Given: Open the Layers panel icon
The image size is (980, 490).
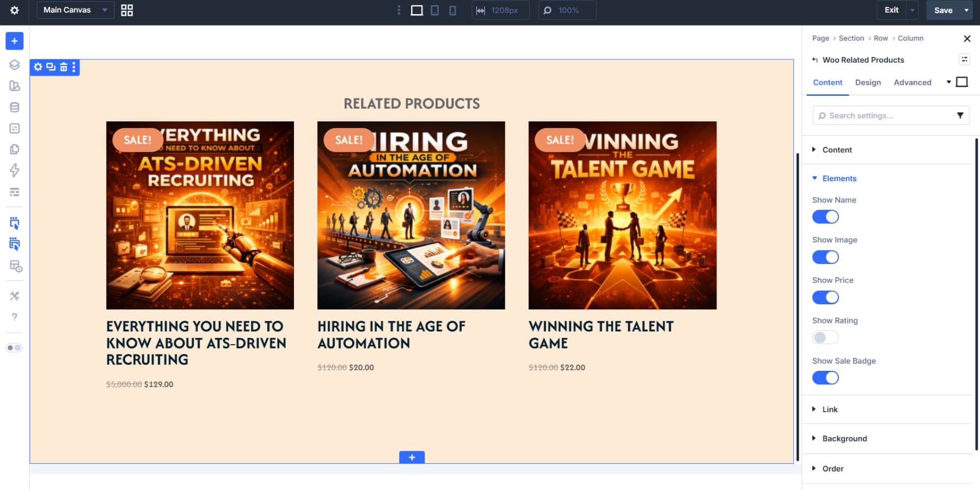Looking at the screenshot, I should 15,65.
